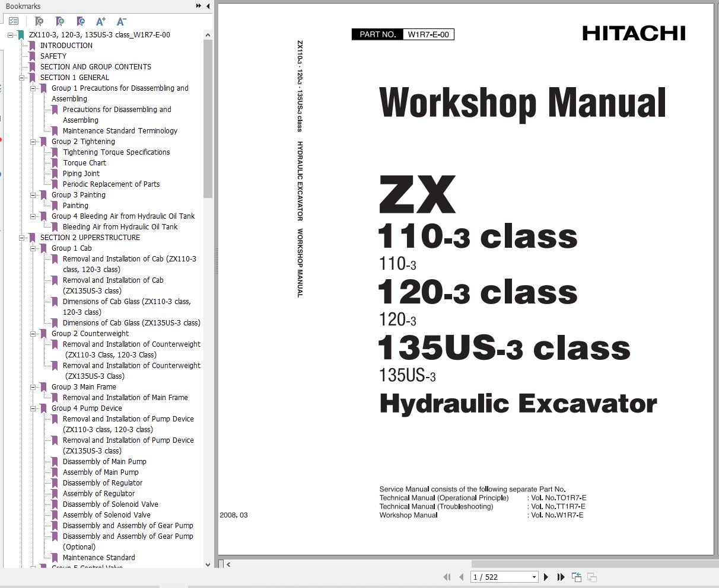Click the add new bookmark icon
The width and height of the screenshot is (719, 588).
pos(60,21)
